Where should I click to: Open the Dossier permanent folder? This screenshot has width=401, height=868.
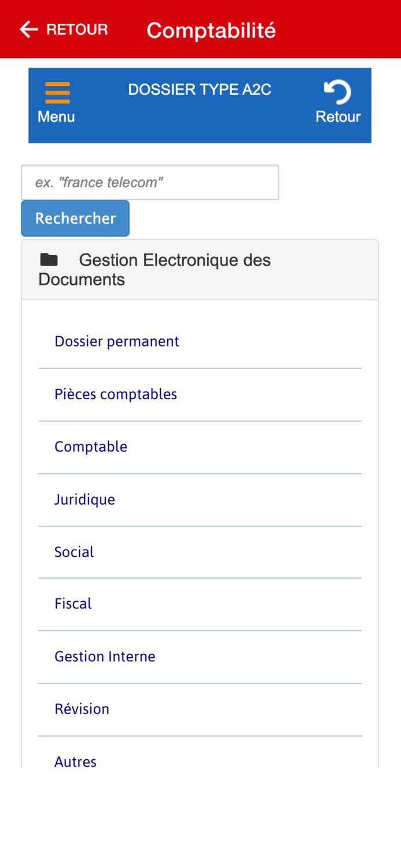click(x=116, y=341)
